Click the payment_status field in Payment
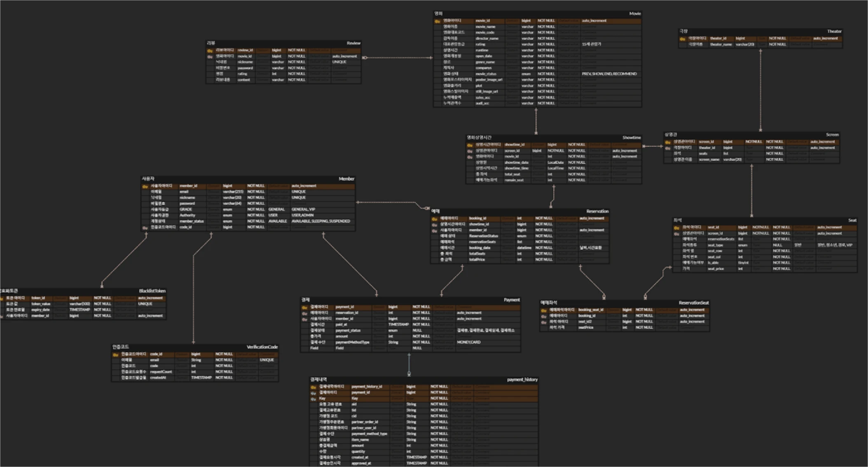This screenshot has width=868, height=467. click(x=348, y=331)
